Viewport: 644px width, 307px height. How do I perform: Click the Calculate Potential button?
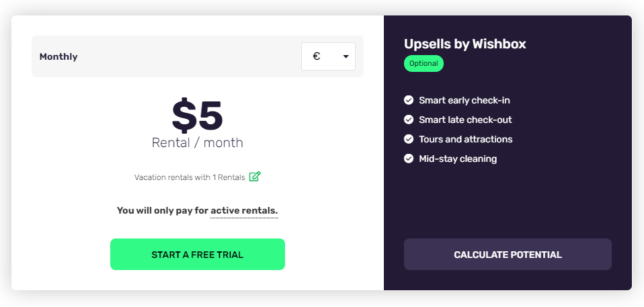[508, 254]
